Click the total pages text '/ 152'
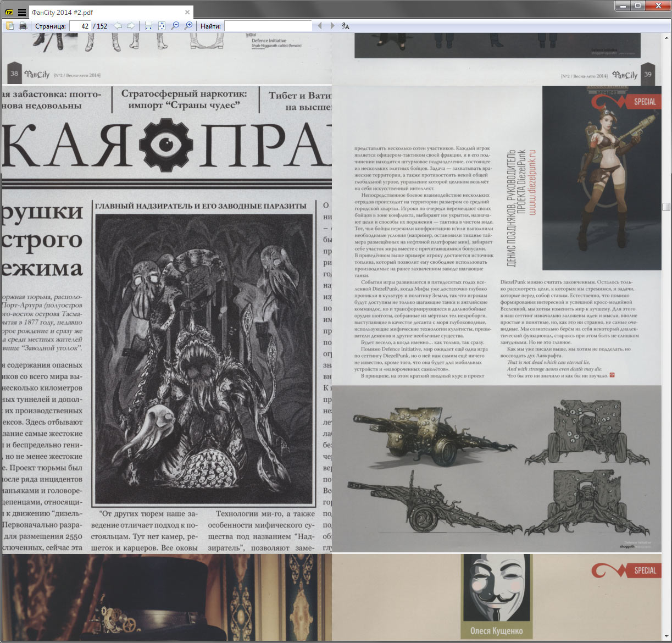672x643 pixels. pyautogui.click(x=100, y=26)
